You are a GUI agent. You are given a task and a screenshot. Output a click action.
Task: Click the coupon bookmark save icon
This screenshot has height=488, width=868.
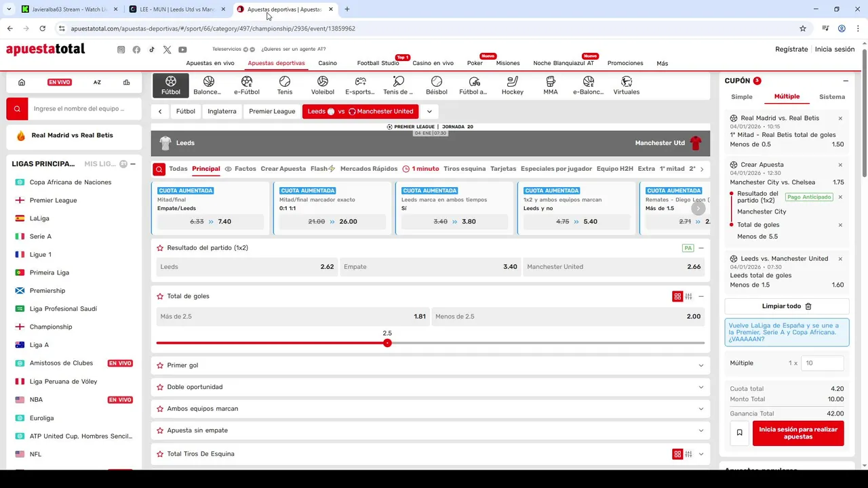(739, 432)
